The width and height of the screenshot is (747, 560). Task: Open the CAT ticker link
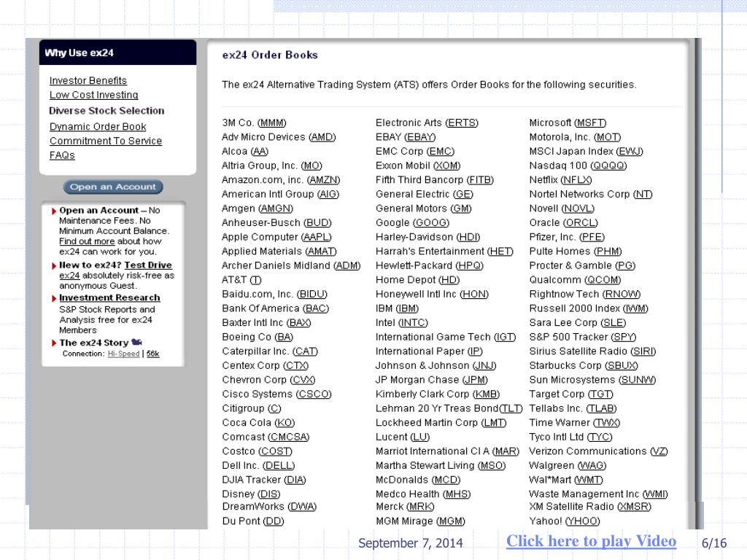[305, 351]
